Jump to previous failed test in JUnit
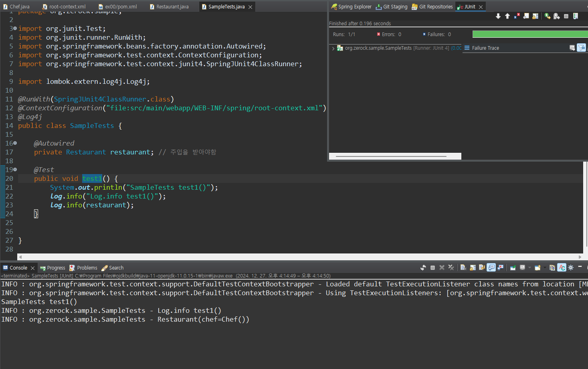 pyautogui.click(x=507, y=16)
